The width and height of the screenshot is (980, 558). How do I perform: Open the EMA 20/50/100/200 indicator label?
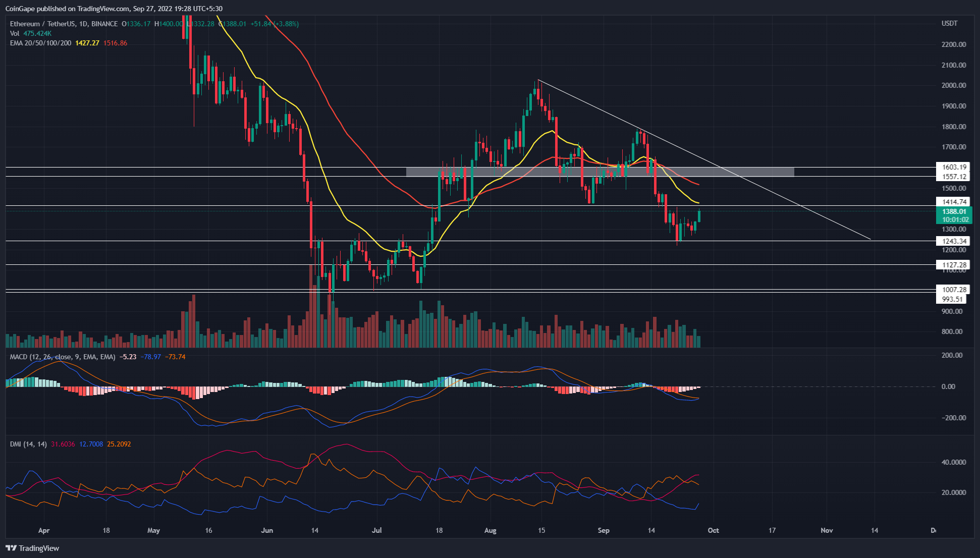40,43
